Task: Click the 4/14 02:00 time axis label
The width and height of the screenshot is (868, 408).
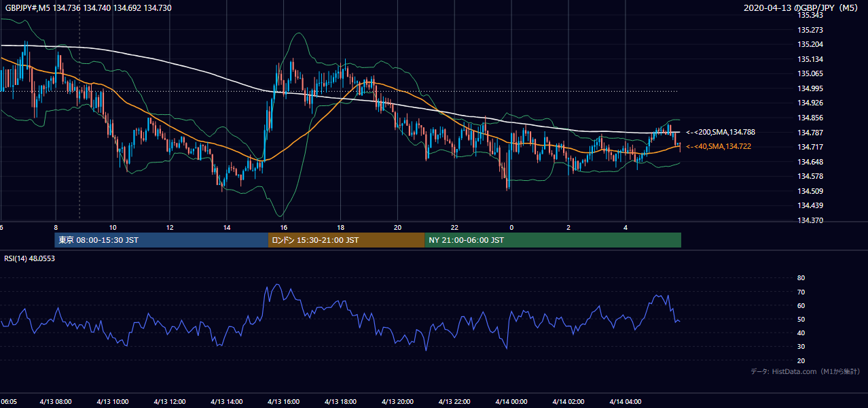Action: (568, 402)
